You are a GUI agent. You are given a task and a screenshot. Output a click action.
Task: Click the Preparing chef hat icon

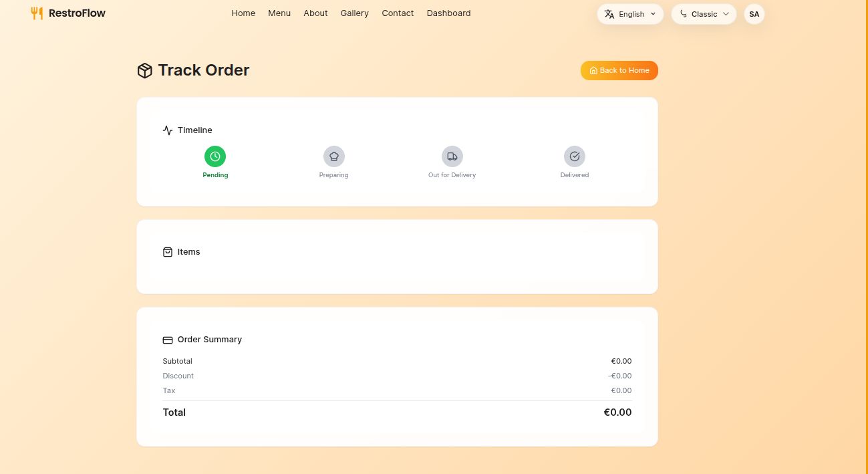point(334,156)
